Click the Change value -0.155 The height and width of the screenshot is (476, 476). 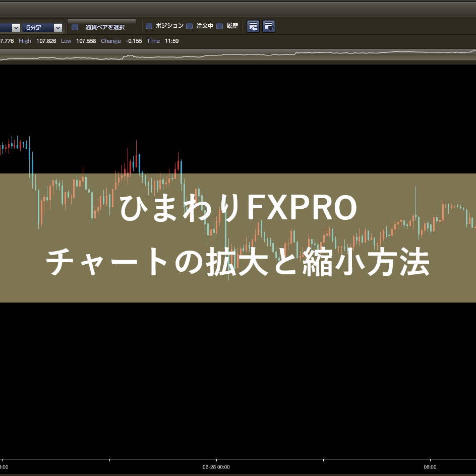coord(134,41)
